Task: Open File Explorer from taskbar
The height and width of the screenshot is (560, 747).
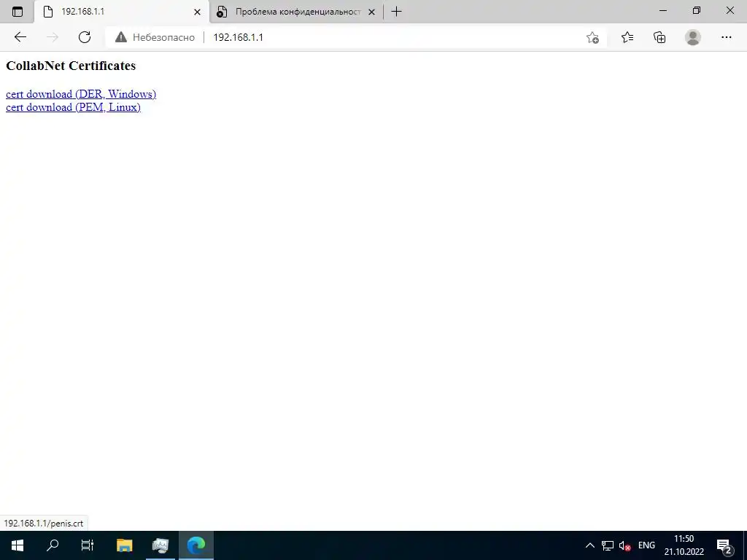Action: click(125, 545)
